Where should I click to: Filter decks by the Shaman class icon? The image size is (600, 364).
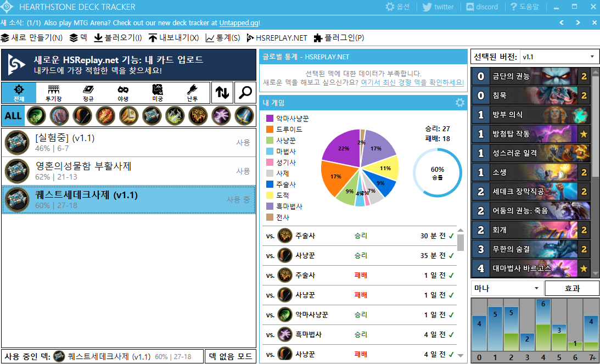[198, 116]
